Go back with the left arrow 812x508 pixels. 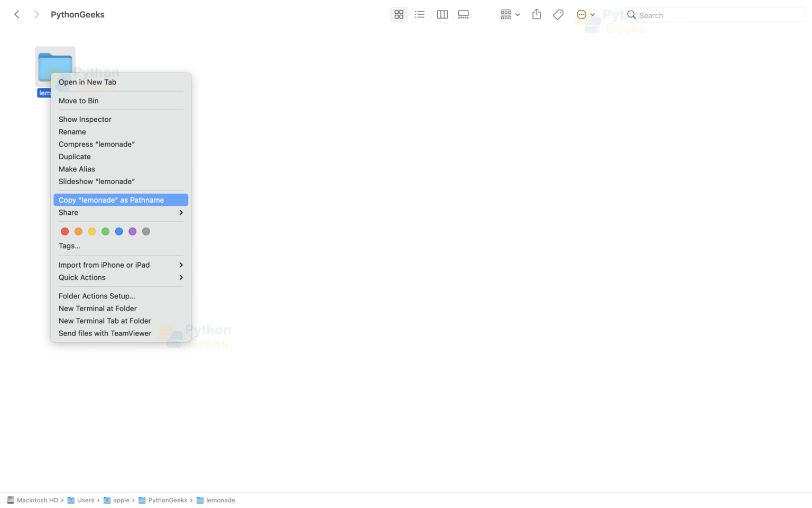click(17, 15)
